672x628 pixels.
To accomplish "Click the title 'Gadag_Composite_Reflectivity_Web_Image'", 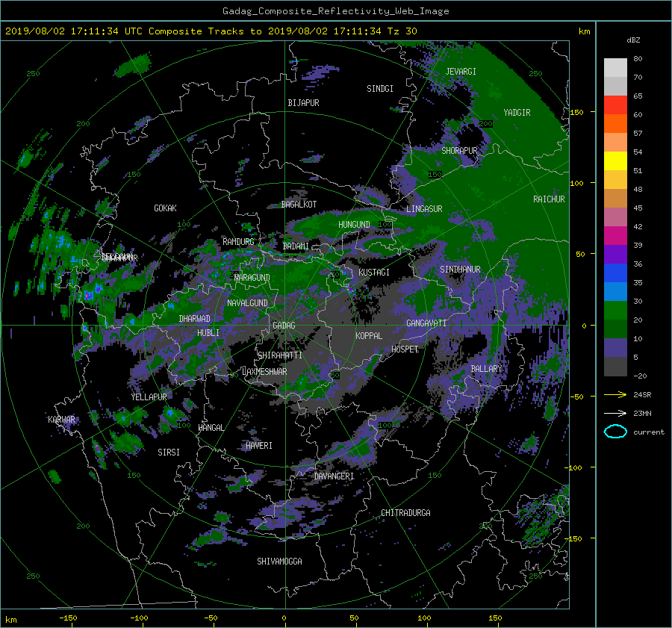I will point(335,10).
